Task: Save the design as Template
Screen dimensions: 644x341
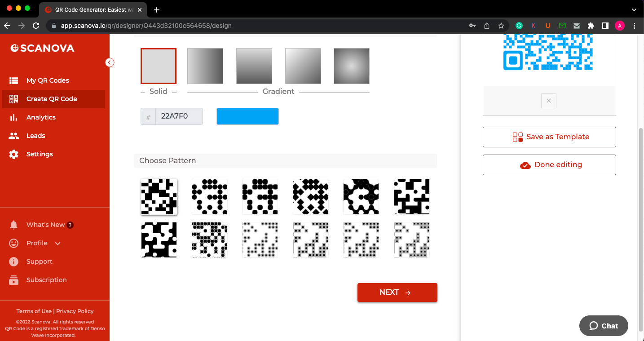Action: (549, 137)
